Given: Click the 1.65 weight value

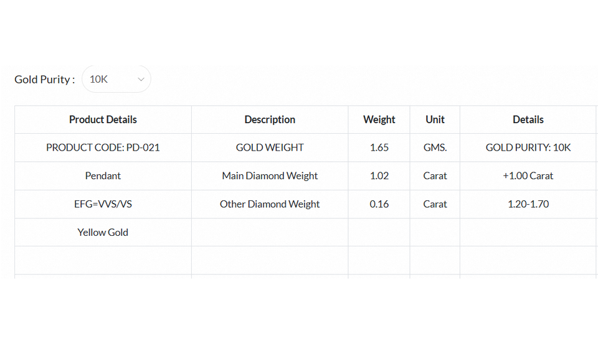Looking at the screenshot, I should [x=379, y=147].
